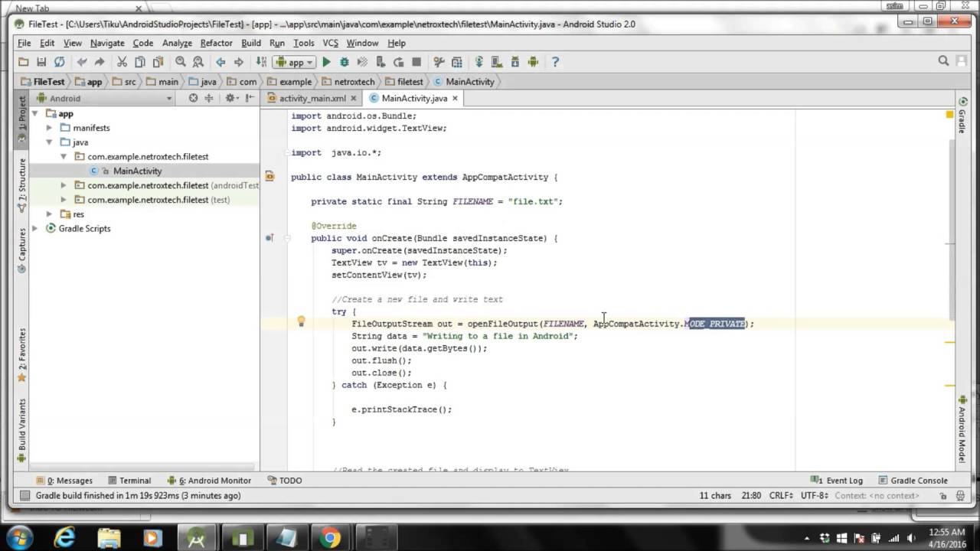Click the Find magnifier icon
This screenshot has height=551, width=980.
click(x=181, y=62)
